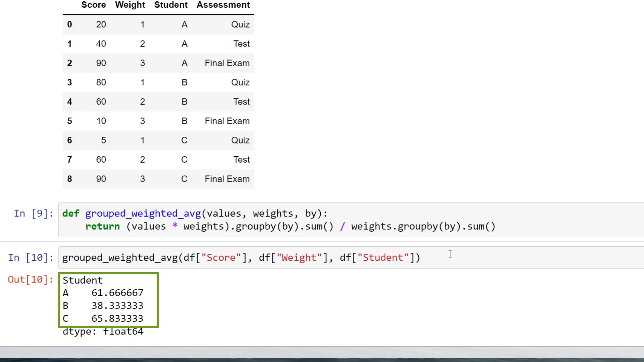Image resolution: width=644 pixels, height=362 pixels.
Task: Select the weight value 3 in row 5
Action: (142, 121)
